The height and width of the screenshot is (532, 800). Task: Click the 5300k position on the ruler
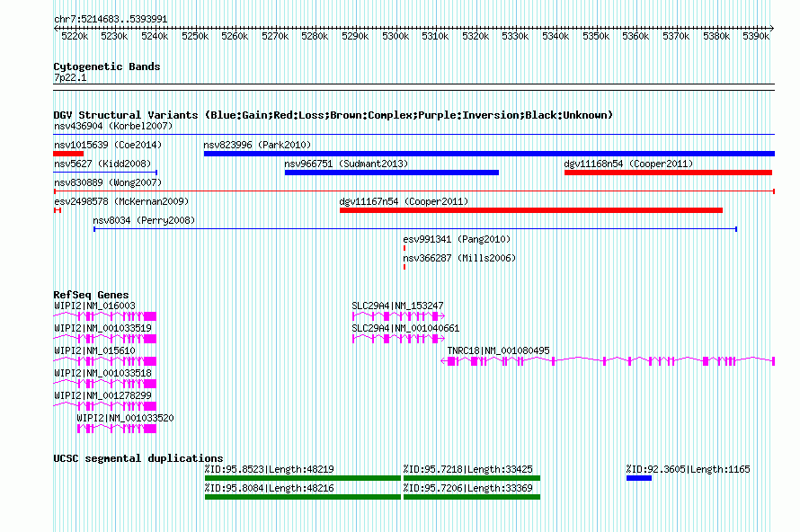point(396,36)
